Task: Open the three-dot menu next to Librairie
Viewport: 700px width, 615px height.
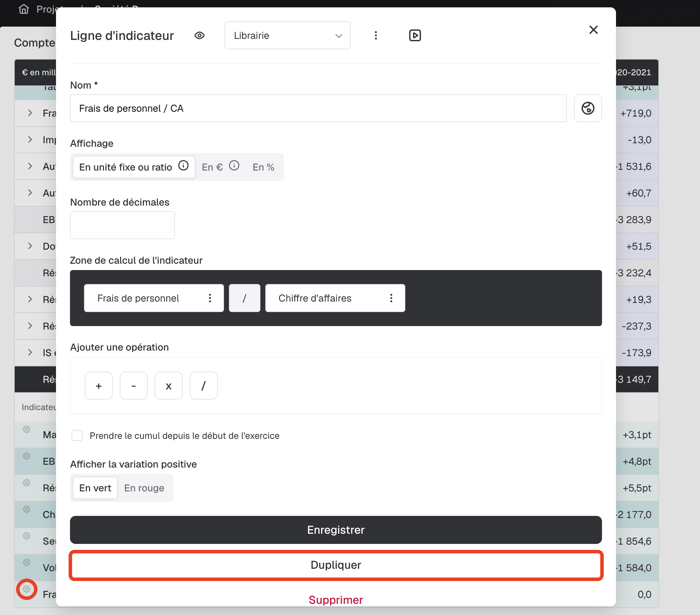Action: pyautogui.click(x=376, y=35)
